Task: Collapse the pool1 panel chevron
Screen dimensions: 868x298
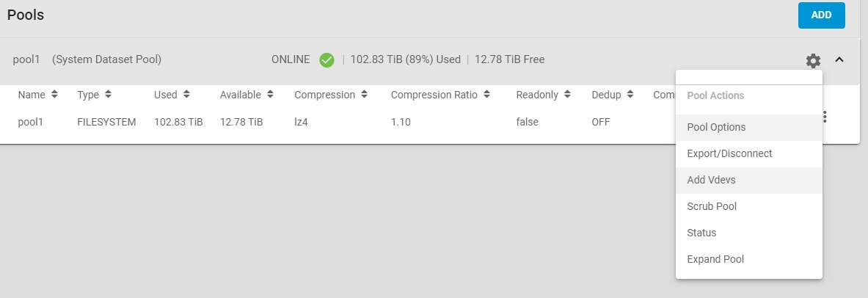Action: coord(840,60)
